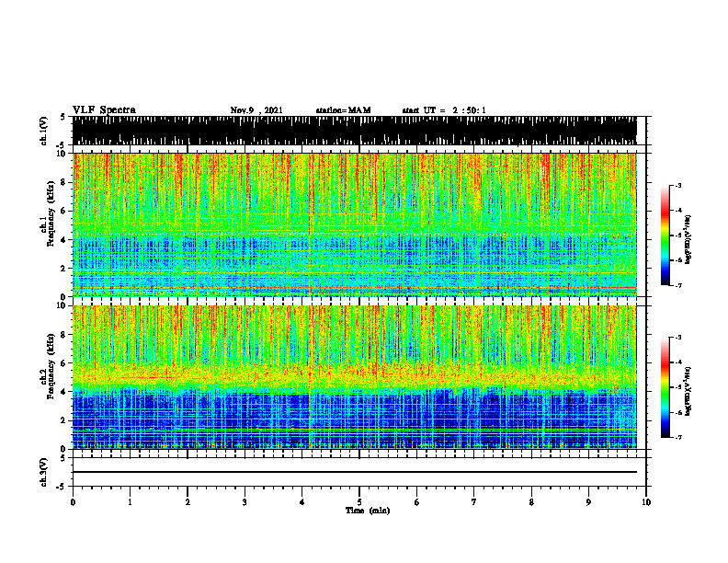
Task: Click the lower color bar log(PSD) unit label
Action: [x=688, y=389]
